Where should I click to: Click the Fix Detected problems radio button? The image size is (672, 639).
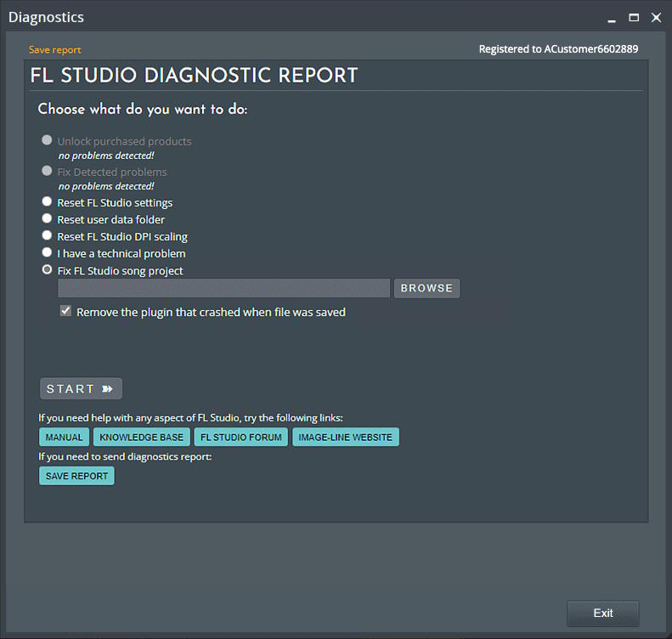pyautogui.click(x=48, y=171)
